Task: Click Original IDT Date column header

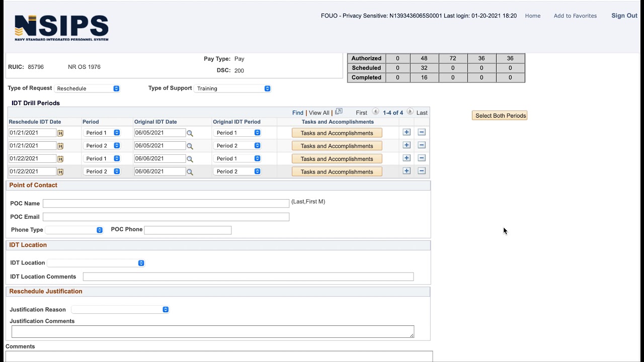Action: click(155, 122)
